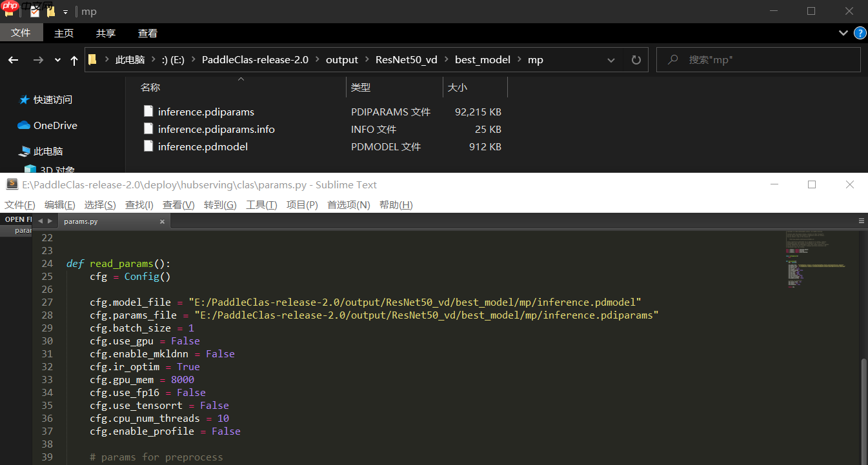
Task: Sort files by the 名称 column header
Action: [150, 86]
